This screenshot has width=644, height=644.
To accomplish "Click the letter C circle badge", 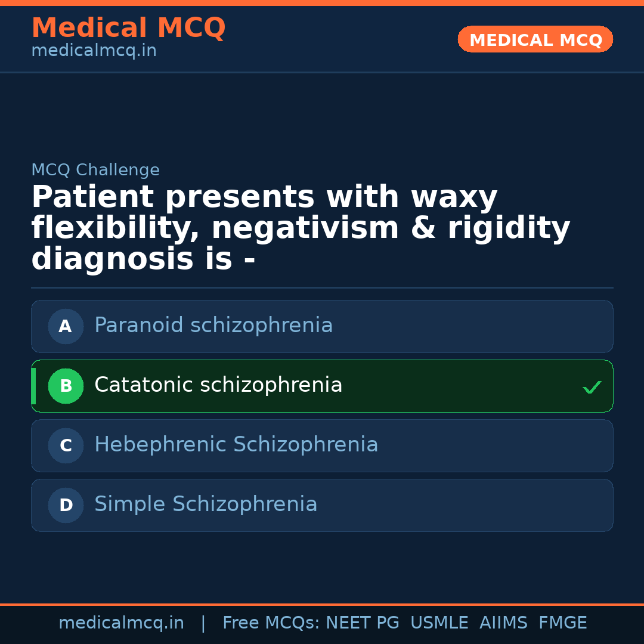I will pos(66,445).
